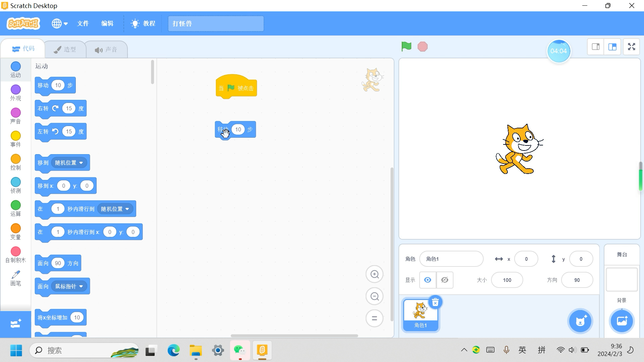Screen dimensions: 644x362
Task: Switch to the 造型 costumes tab
Action: [65, 50]
